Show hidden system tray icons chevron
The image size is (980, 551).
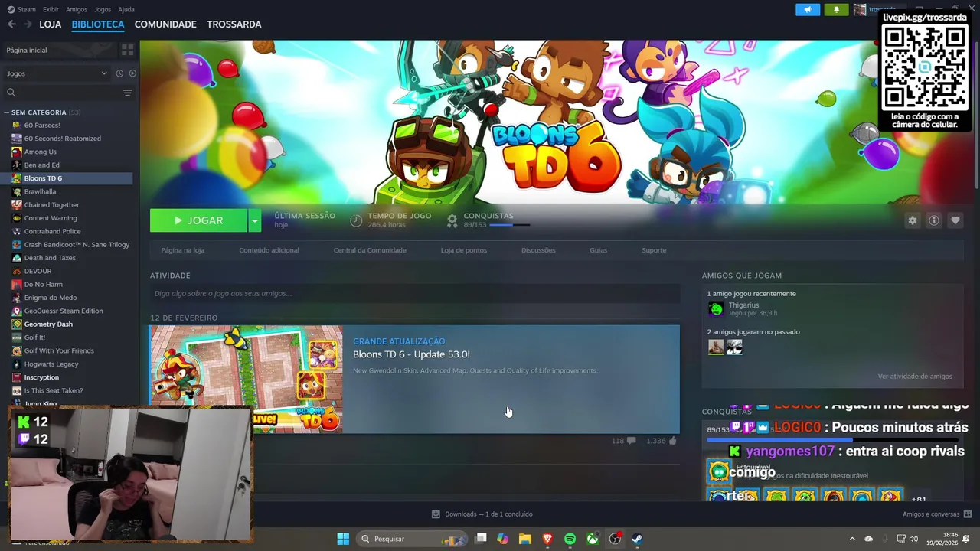click(x=851, y=539)
